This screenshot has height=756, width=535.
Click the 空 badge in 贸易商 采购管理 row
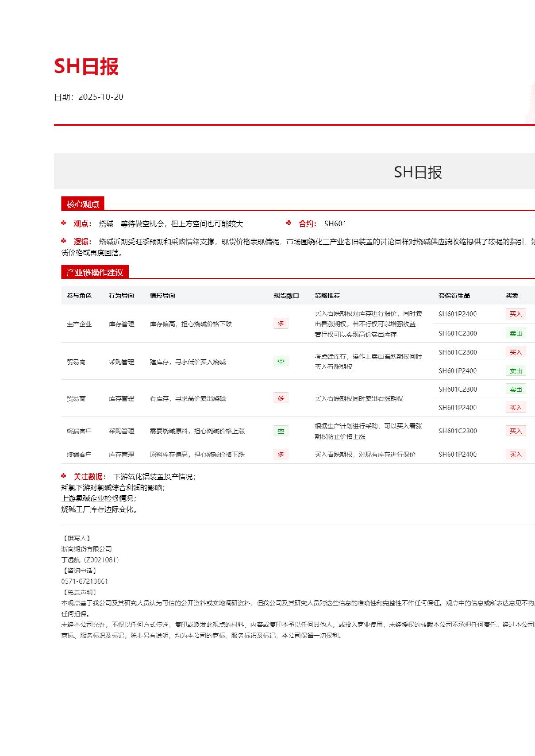281,361
